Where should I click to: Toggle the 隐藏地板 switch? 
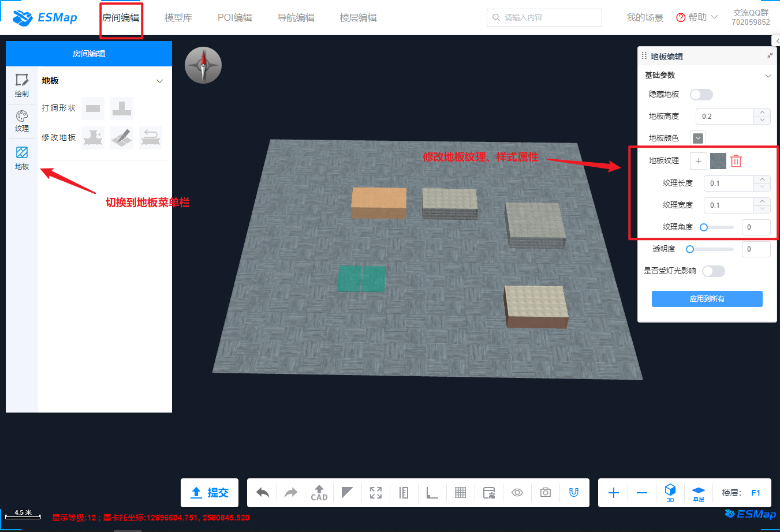(x=701, y=95)
